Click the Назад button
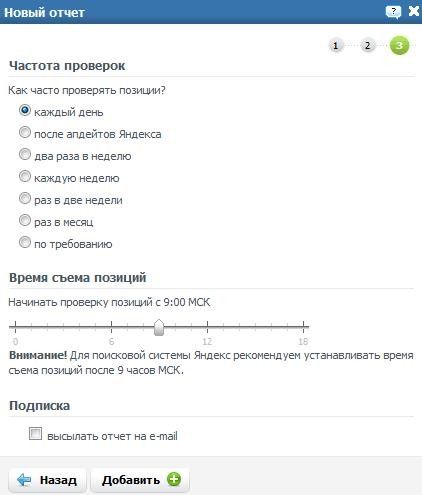 pos(47,480)
